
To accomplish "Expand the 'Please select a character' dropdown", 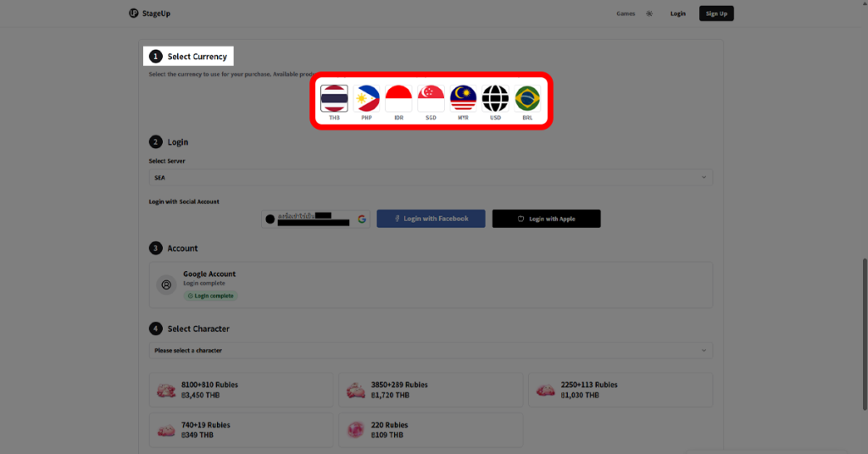I will (x=430, y=350).
